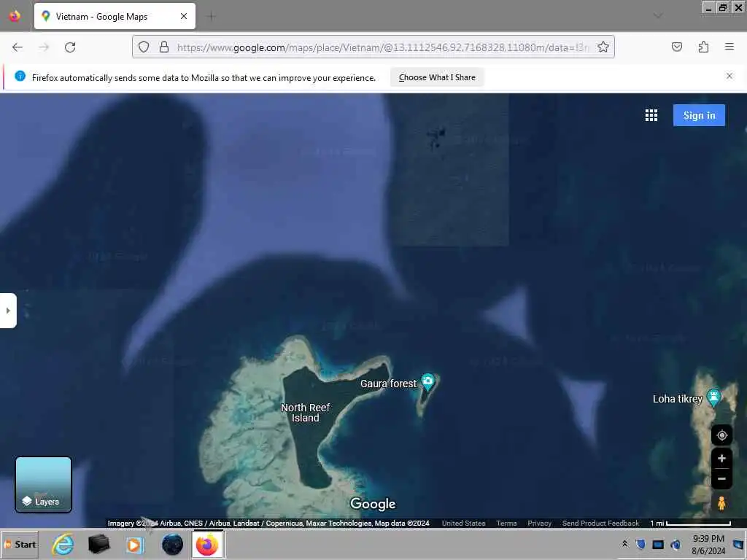Screen dimensions: 747x560
Task: Click the volume speaker tray icon
Action: pos(676,544)
